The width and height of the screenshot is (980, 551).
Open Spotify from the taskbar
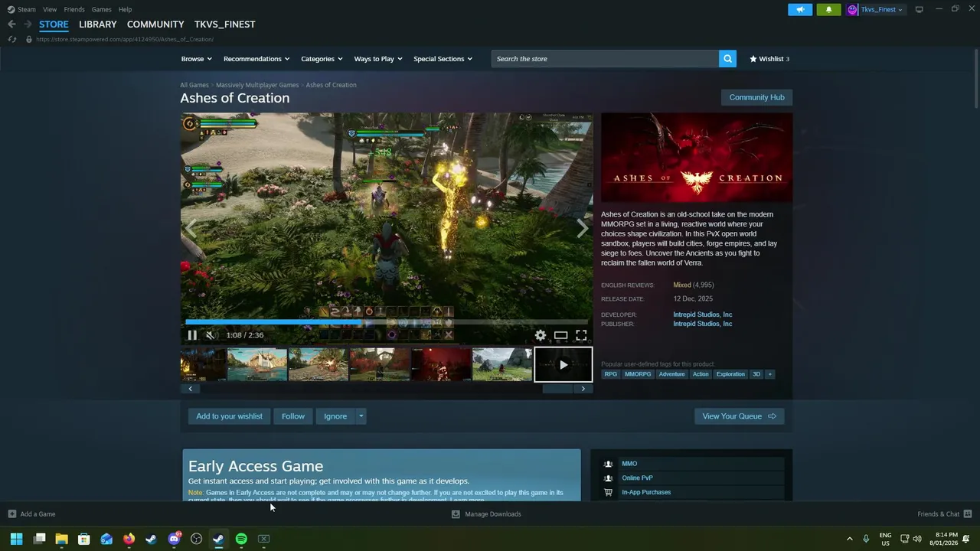click(x=241, y=539)
